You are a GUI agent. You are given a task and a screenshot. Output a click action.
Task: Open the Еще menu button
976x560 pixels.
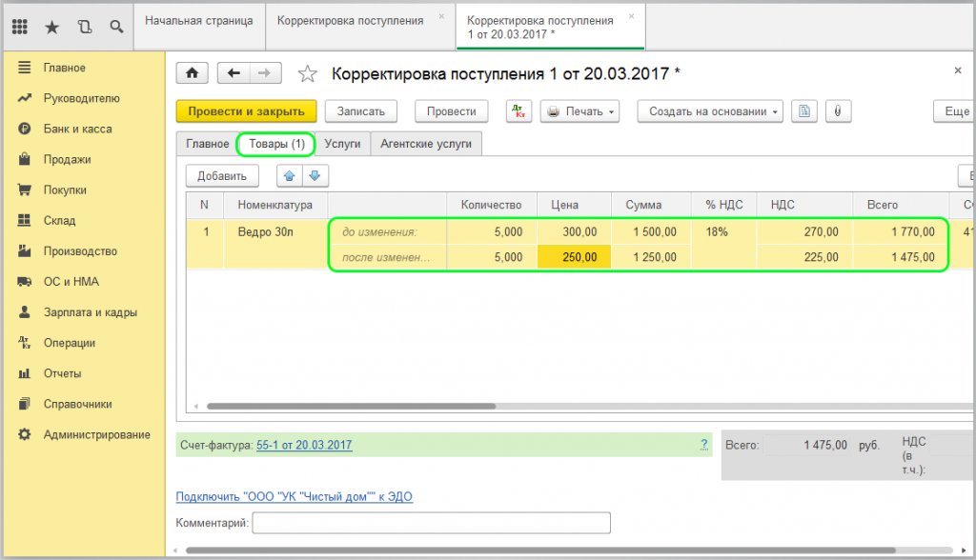pyautogui.click(x=955, y=111)
